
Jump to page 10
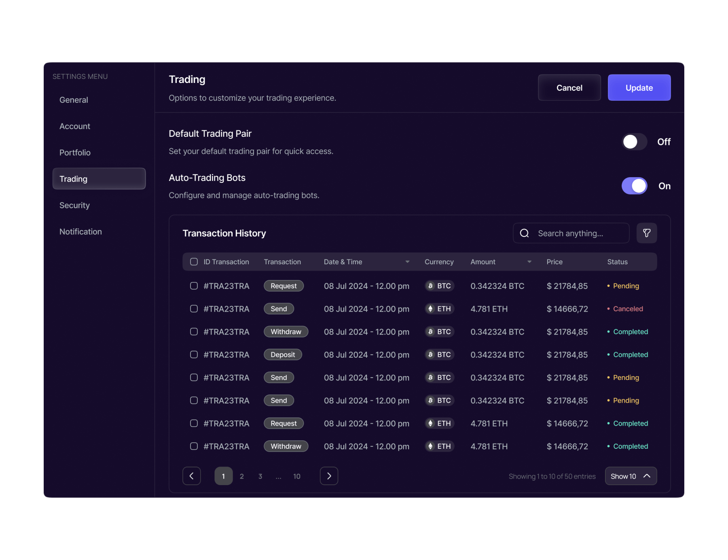(296, 476)
